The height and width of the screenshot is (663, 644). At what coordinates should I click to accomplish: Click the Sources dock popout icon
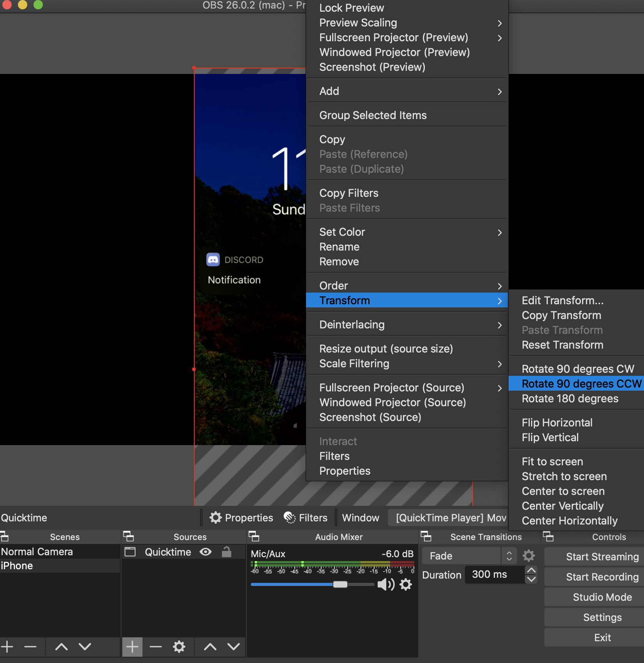(128, 537)
